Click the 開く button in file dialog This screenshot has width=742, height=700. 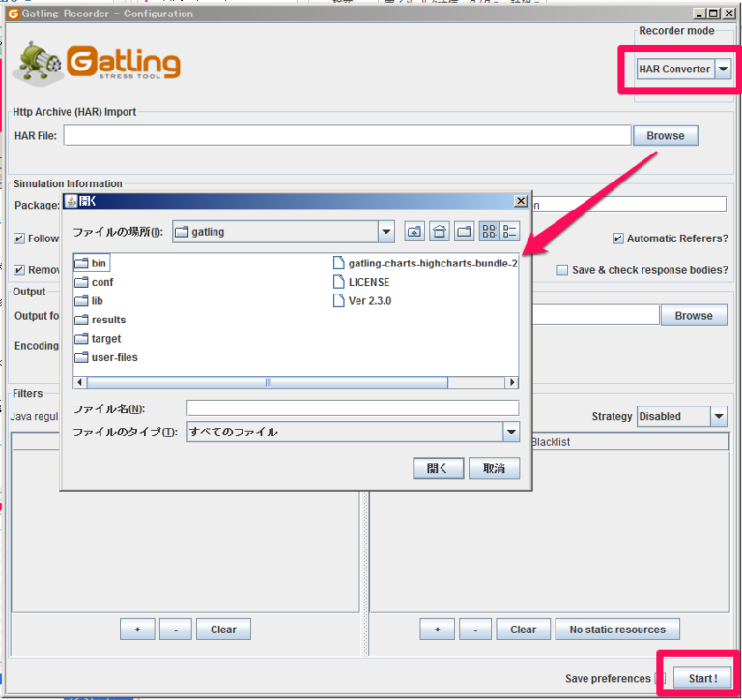coord(438,468)
